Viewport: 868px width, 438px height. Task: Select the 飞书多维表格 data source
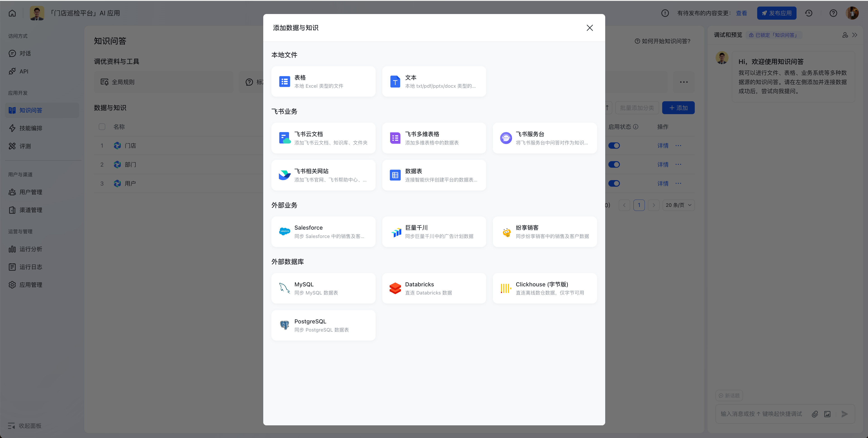434,138
